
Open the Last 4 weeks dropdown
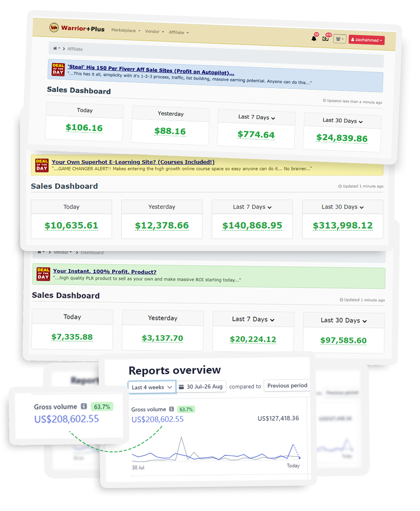[x=152, y=387]
